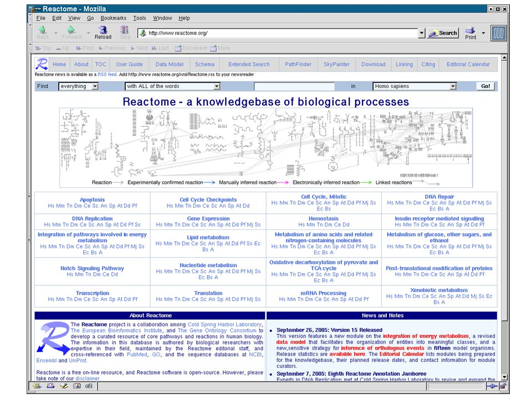This screenshot has height=399, width=532.
Task: Open the Data Model tab
Action: pos(170,64)
